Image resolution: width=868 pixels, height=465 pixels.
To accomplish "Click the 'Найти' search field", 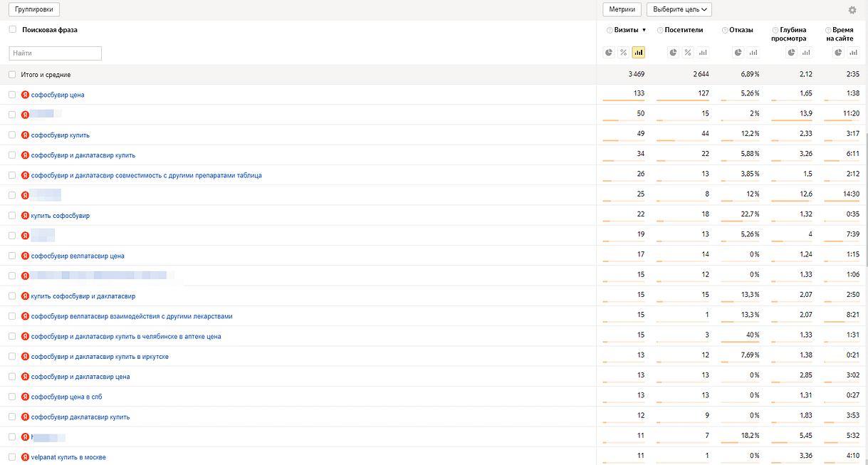I will point(55,53).
